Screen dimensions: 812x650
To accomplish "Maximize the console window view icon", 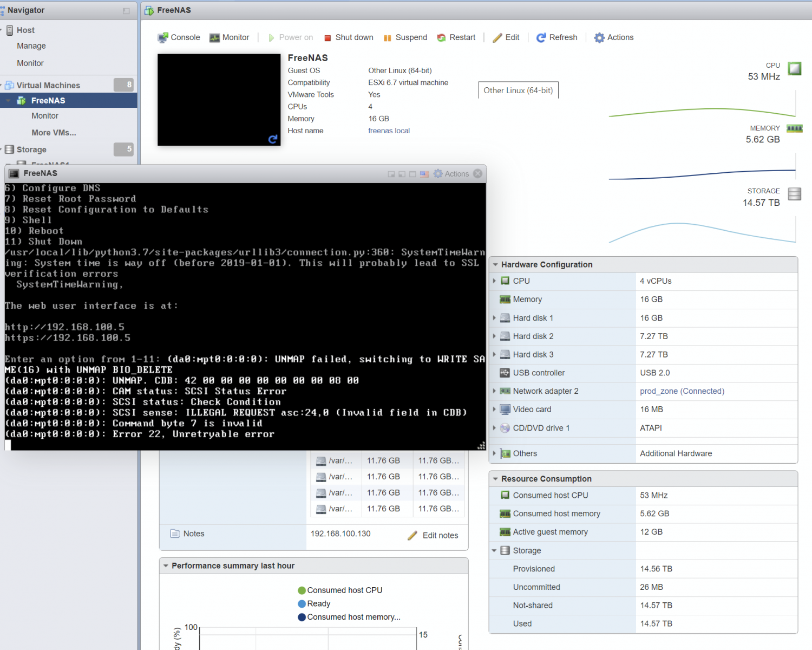I will point(413,174).
